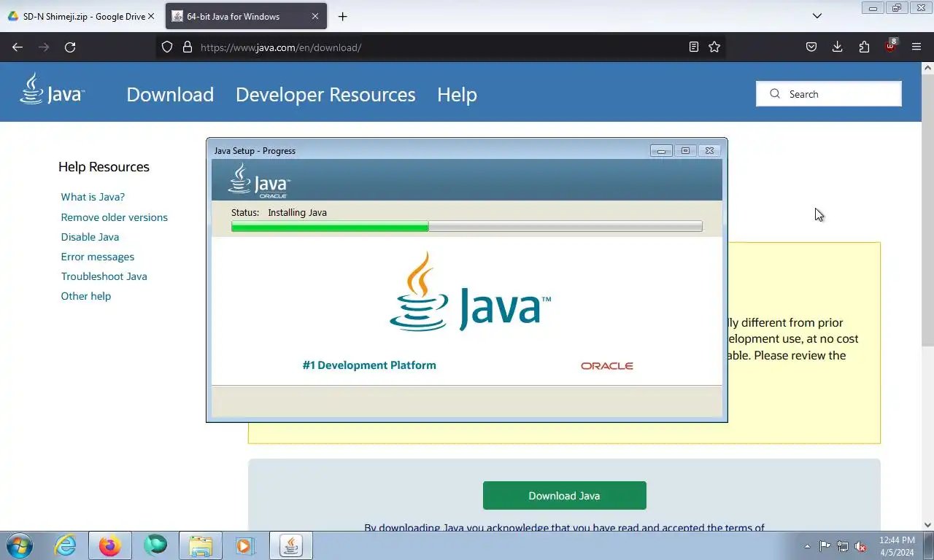
Task: Open the Download menu in Java header
Action: pos(170,94)
